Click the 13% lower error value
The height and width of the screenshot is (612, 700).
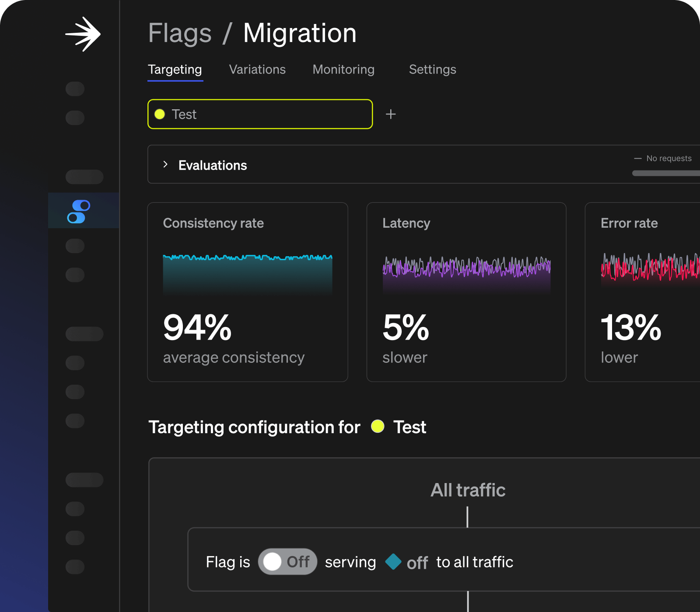(x=631, y=327)
